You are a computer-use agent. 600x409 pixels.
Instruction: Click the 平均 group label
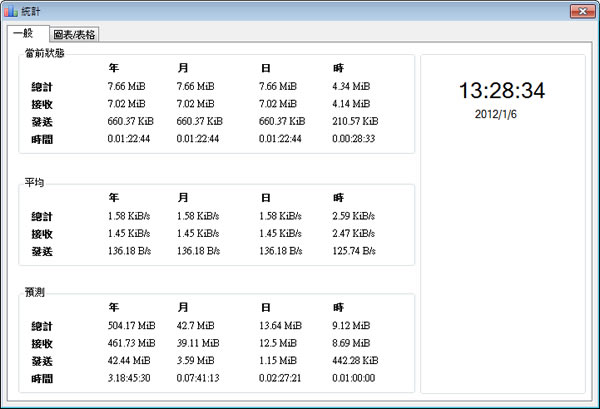click(35, 182)
